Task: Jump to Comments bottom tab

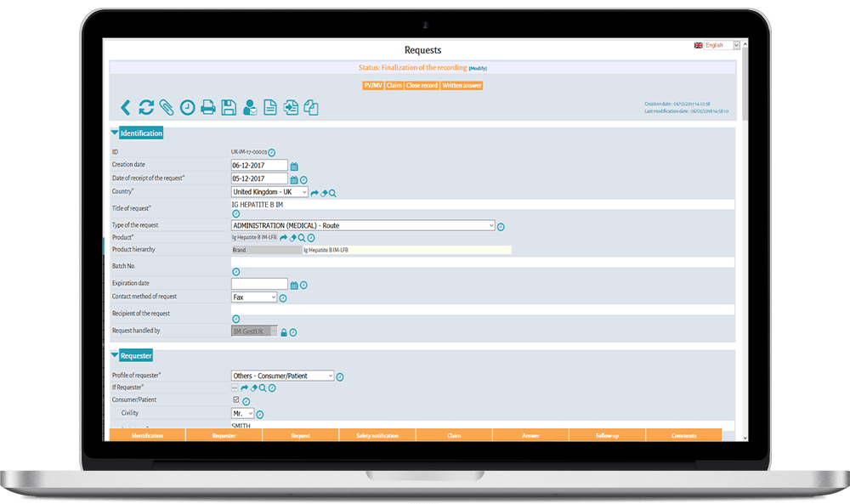Action: 683,435
